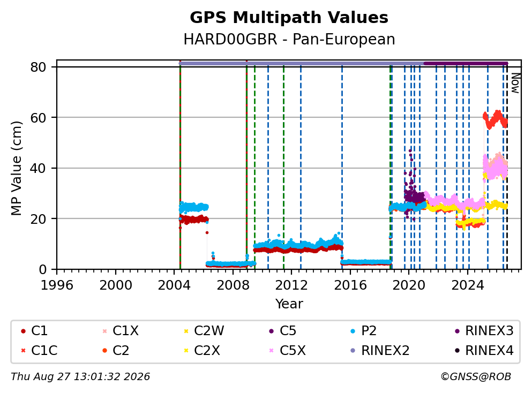Click the Now marker label
Image resolution: width=532 pixels, height=393 pixels.
pos(515,83)
